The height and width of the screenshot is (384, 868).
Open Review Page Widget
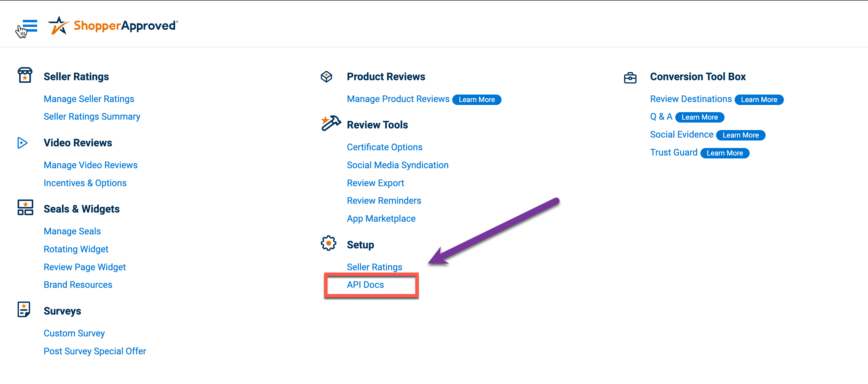85,267
